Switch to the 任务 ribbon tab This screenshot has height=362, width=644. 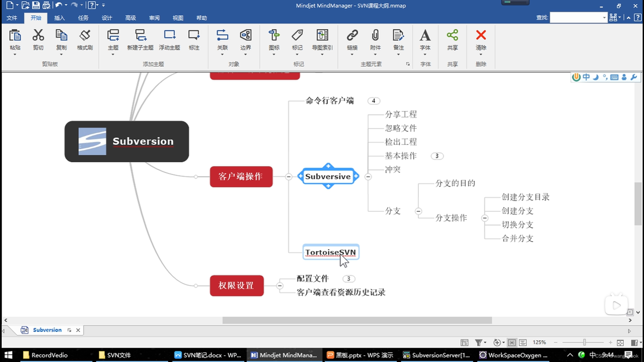(x=83, y=18)
